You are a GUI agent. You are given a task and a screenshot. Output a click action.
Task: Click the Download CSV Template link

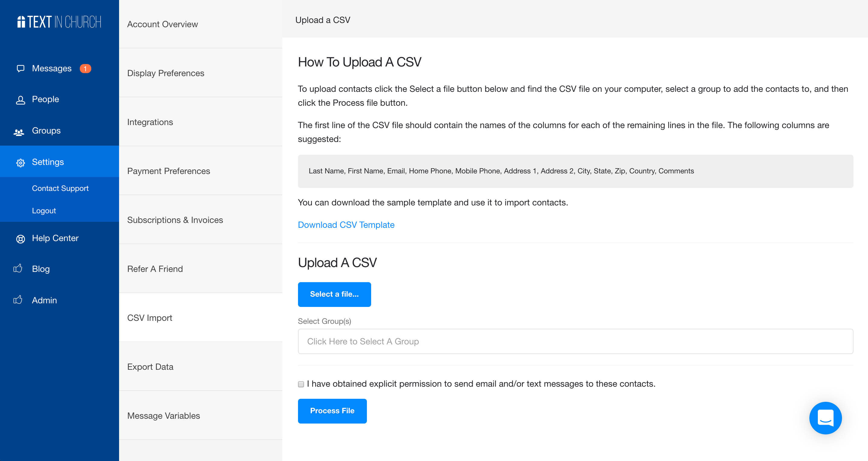(x=346, y=224)
